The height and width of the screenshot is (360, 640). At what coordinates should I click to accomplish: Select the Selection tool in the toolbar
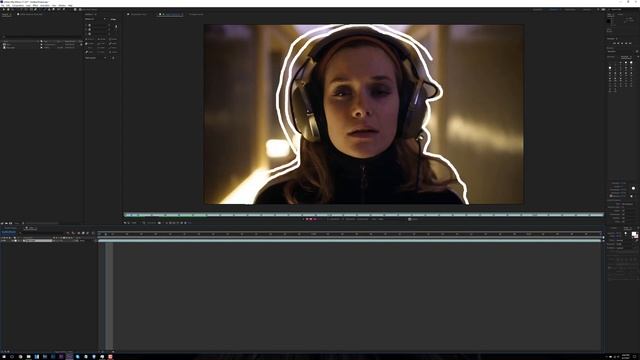point(4,9)
